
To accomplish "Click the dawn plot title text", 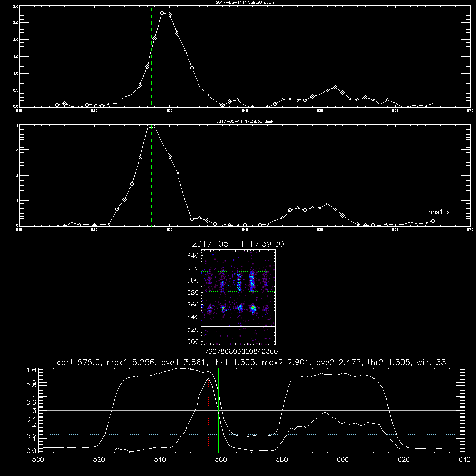I will tap(245, 2).
